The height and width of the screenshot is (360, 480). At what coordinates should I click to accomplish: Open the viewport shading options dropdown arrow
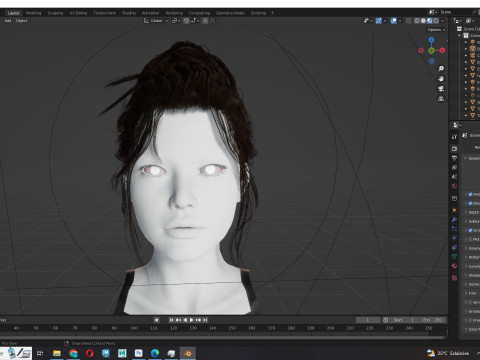443,21
